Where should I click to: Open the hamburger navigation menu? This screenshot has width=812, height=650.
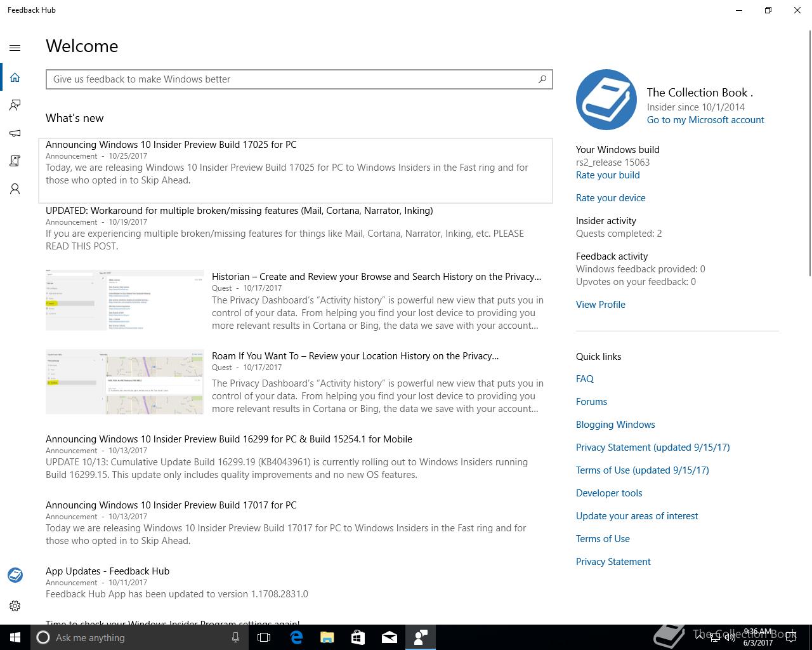tap(15, 48)
